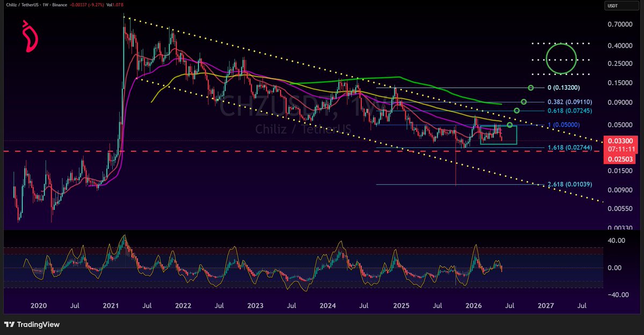Click the green circle at Fib 1 level
This screenshot has width=644, height=335.
(x=510, y=125)
